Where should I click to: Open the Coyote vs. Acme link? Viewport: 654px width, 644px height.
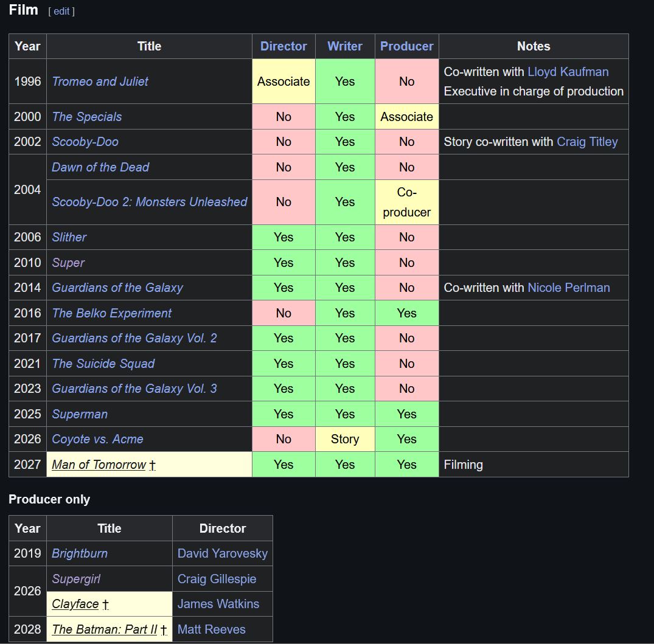pyautogui.click(x=97, y=439)
